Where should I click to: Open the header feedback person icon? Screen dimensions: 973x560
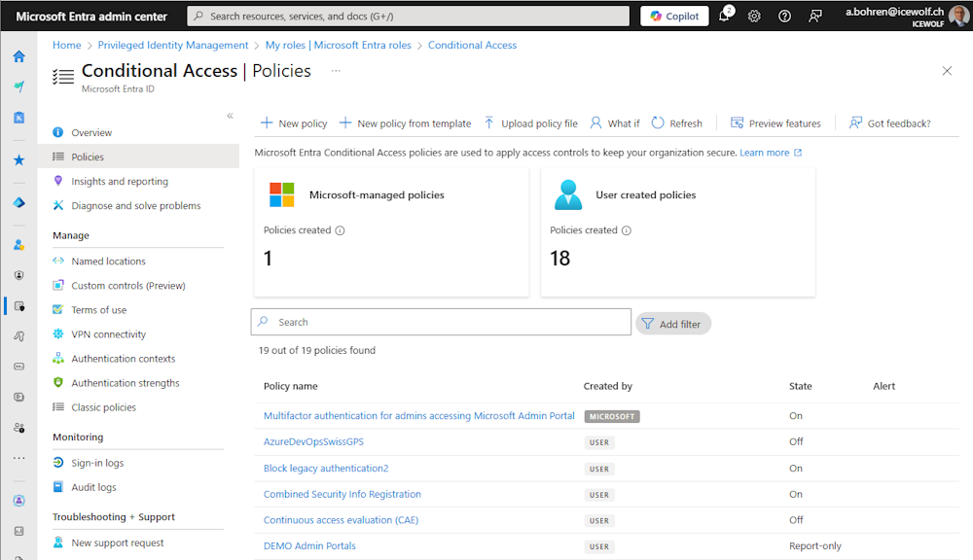click(814, 17)
